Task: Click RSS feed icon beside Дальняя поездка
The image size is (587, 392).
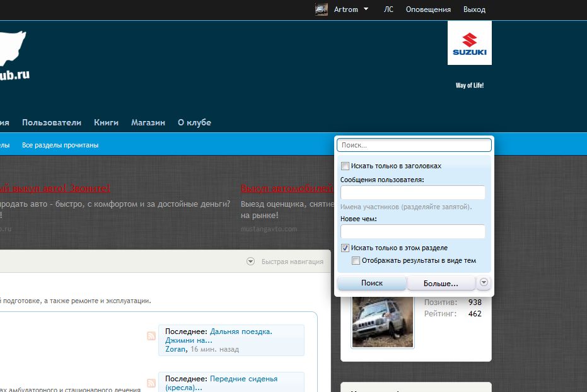Action: [x=151, y=336]
